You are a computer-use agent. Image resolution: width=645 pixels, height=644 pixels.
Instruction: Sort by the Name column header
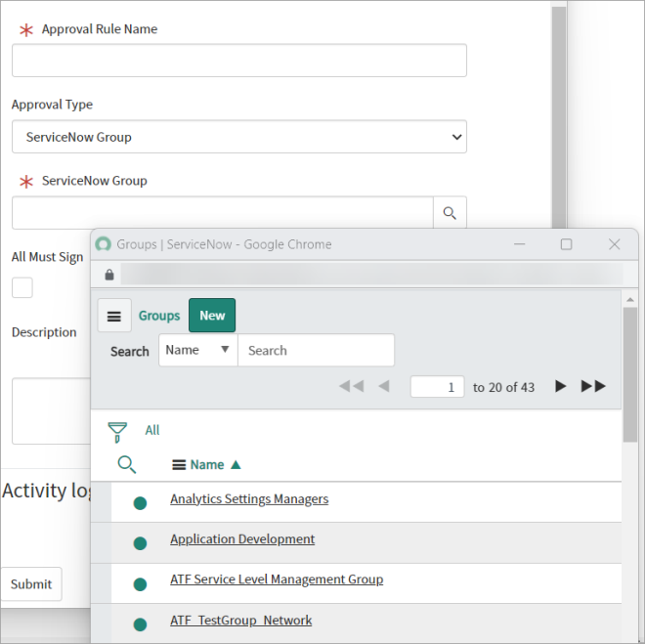click(x=207, y=465)
